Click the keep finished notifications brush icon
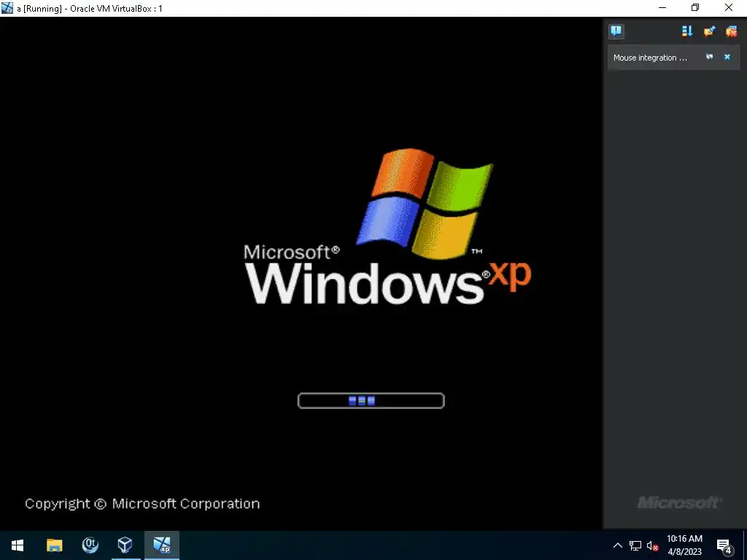The image size is (747, 560). click(x=709, y=31)
